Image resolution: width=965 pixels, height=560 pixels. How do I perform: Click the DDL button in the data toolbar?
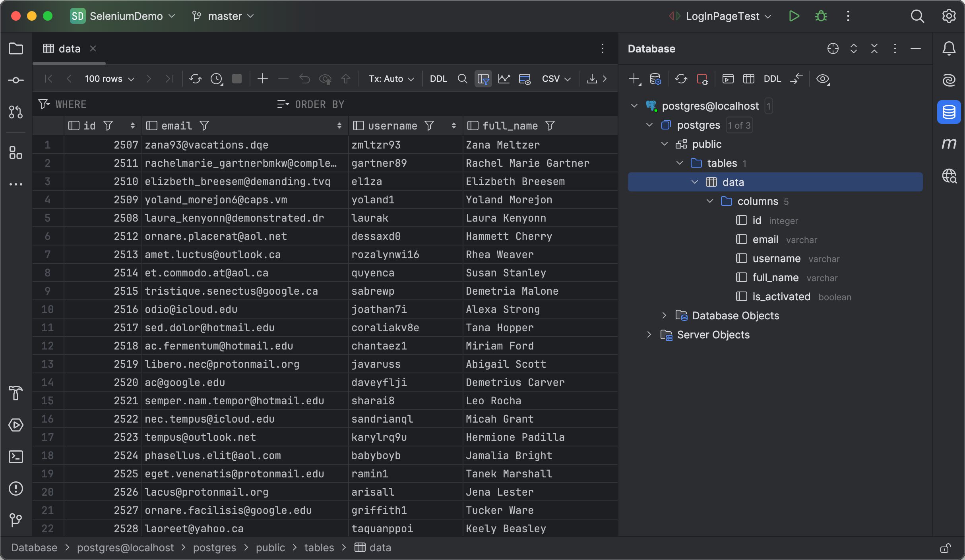(438, 79)
